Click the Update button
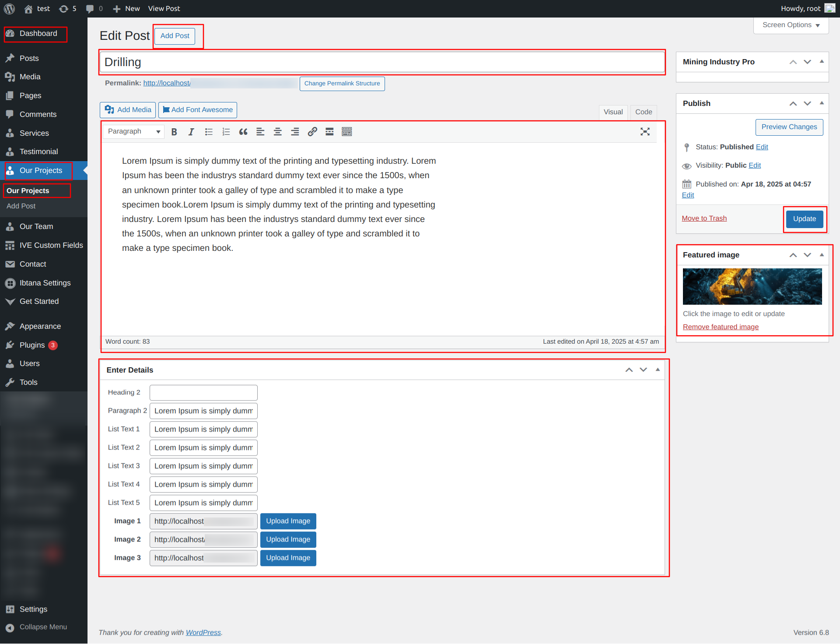This screenshot has width=840, height=644. [x=804, y=219]
